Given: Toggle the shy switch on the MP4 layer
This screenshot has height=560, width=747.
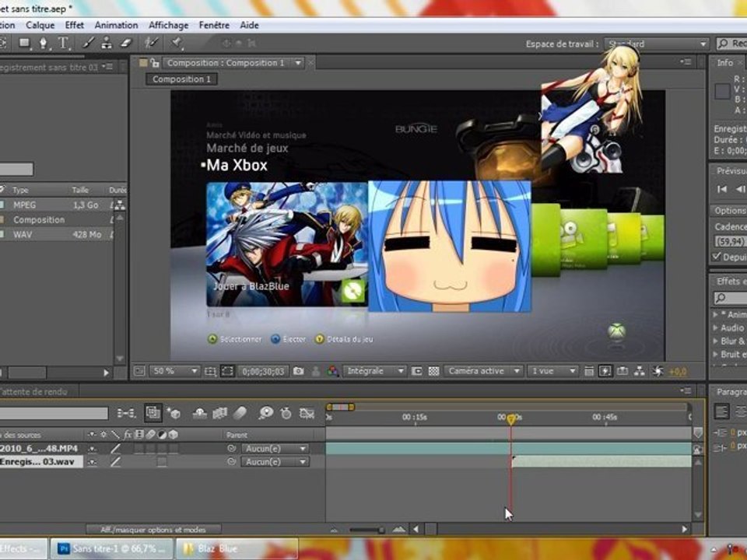Looking at the screenshot, I should (92, 449).
